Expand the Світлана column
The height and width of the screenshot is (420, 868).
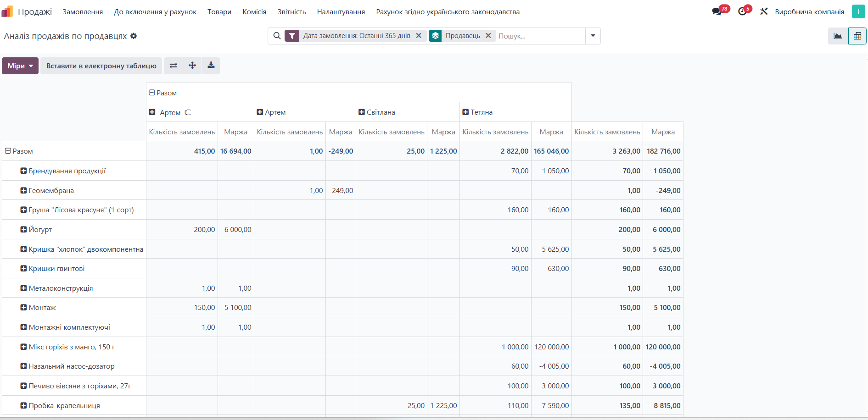[x=362, y=112]
